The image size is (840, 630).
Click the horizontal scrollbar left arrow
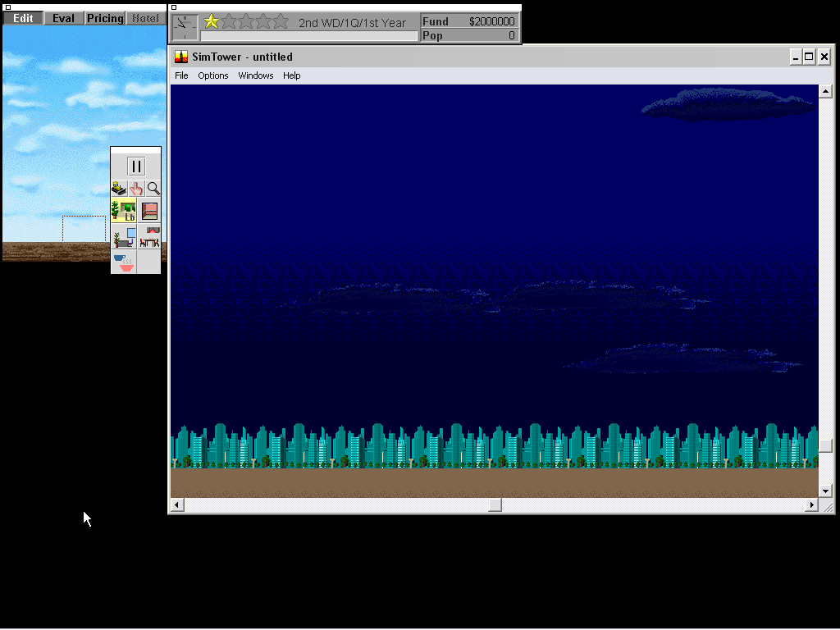[177, 504]
